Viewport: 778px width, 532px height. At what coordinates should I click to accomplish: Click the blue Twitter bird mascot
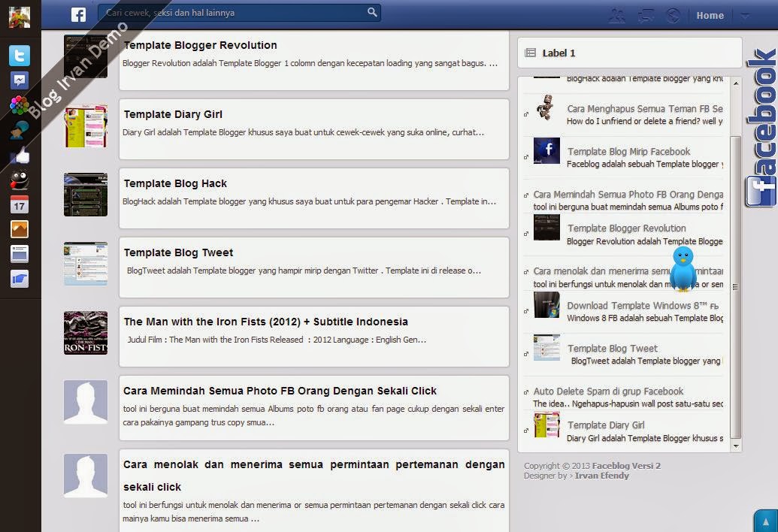coord(683,268)
